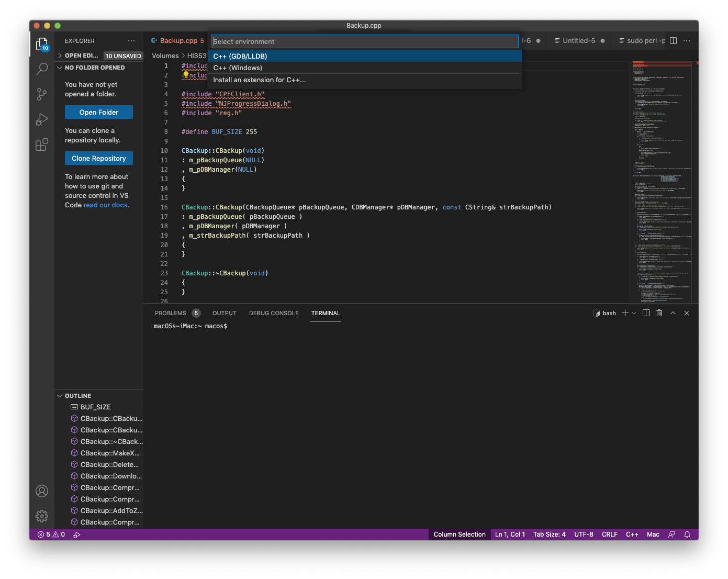Follow the read our docs link

[x=105, y=205]
